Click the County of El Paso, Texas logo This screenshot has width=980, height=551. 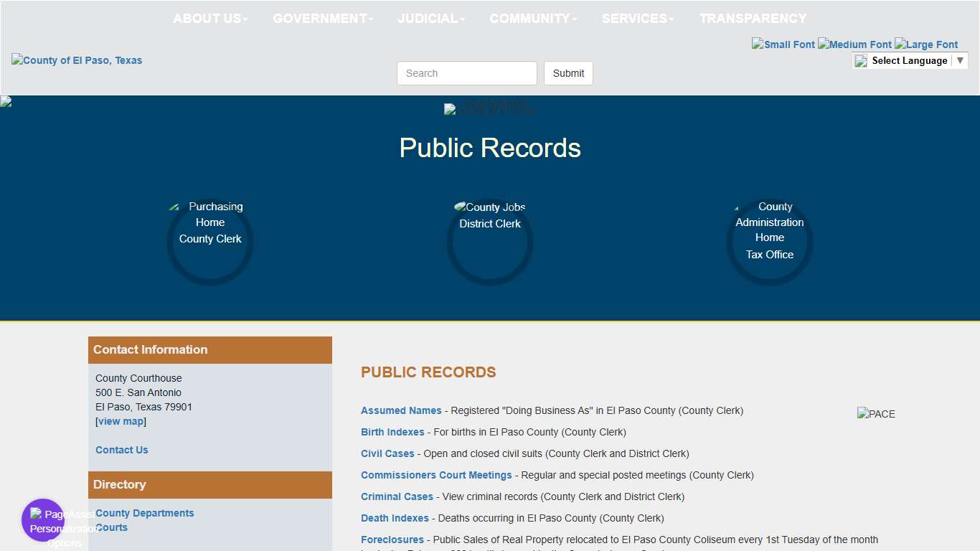(77, 60)
